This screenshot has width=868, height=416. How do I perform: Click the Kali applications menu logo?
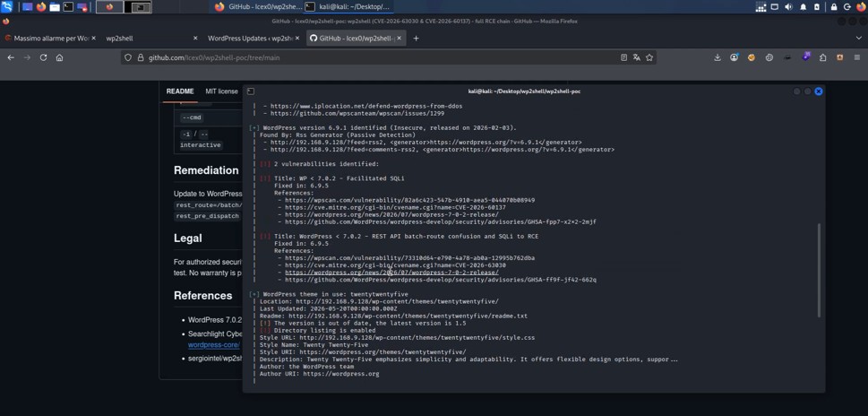pos(6,6)
